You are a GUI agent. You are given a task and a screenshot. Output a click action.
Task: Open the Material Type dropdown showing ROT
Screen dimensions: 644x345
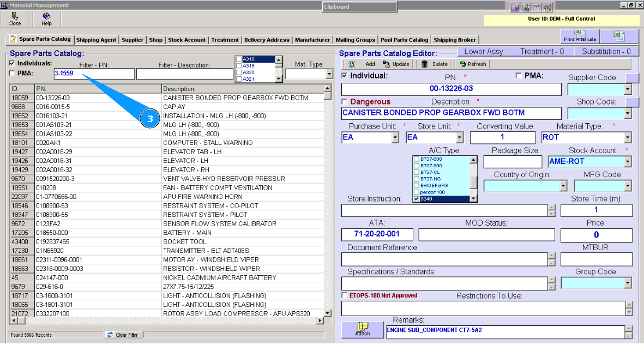tap(628, 138)
